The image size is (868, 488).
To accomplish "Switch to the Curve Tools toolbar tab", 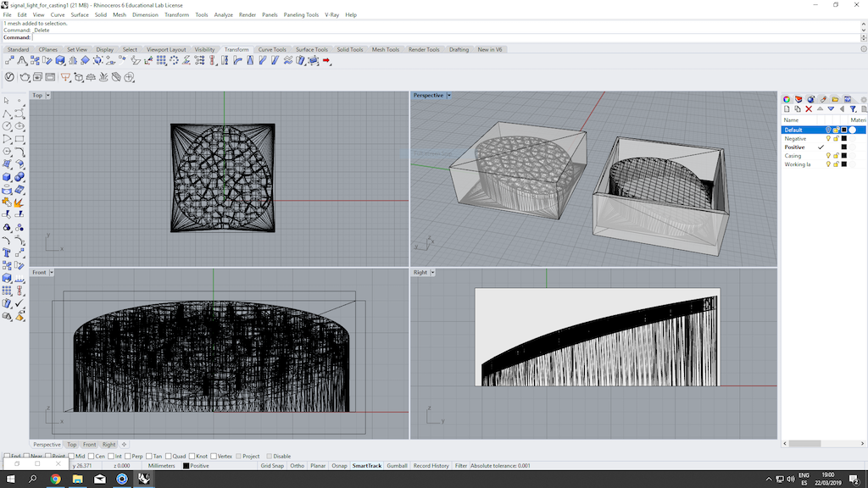I will (x=271, y=50).
